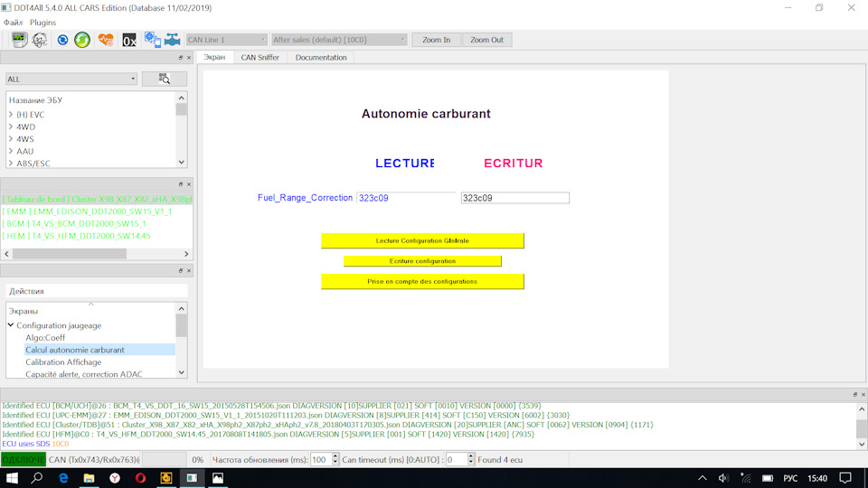The width and height of the screenshot is (868, 488).
Task: Open the Файл menu
Action: pyautogui.click(x=13, y=23)
